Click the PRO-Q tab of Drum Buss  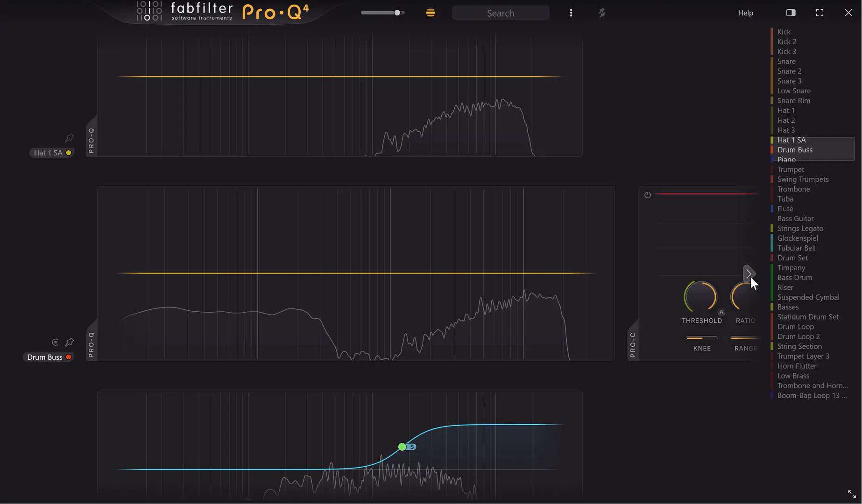(x=92, y=345)
